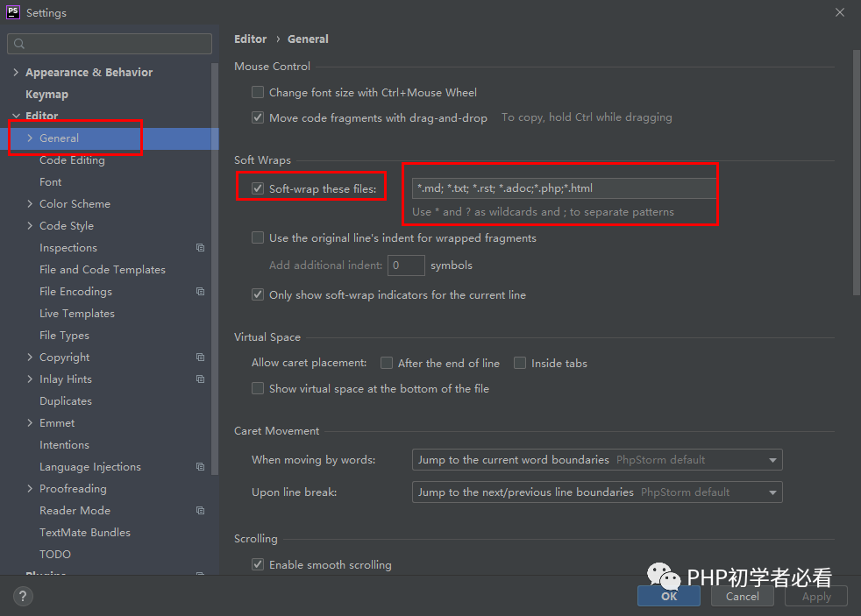
Task: Open help via the question mark icon
Action: click(x=23, y=596)
